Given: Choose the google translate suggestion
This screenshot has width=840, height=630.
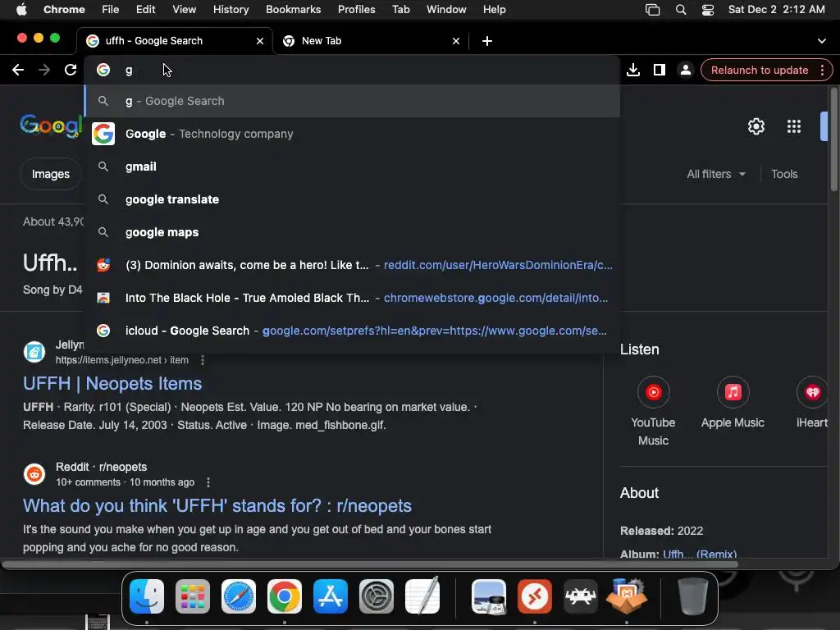Looking at the screenshot, I should tap(353, 199).
